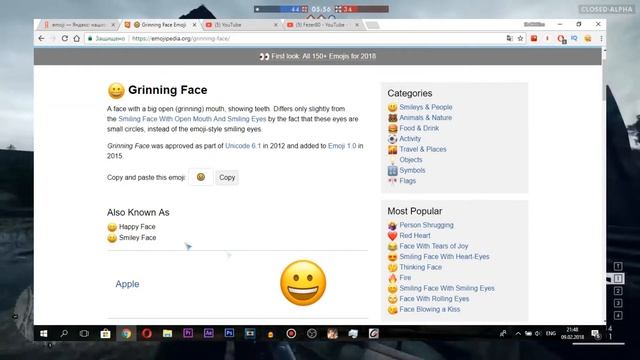Click the 'Happy Face' alias text
Viewport: 640px width, 360px height.
point(137,227)
